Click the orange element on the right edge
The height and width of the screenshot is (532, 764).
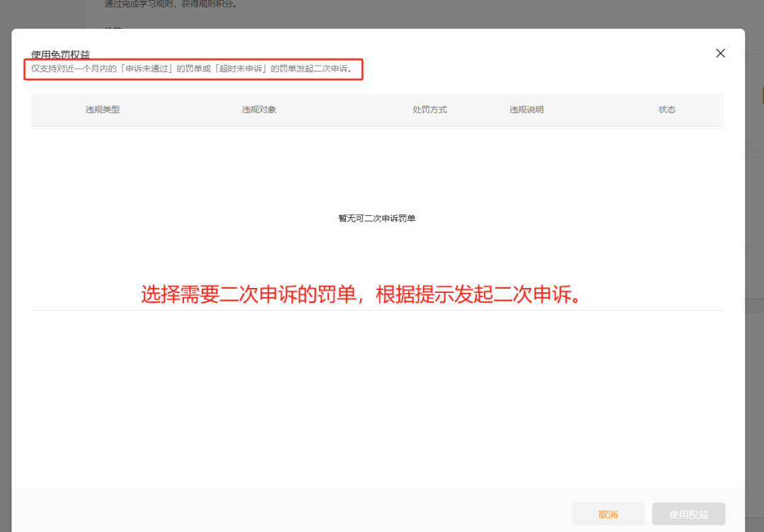(761, 96)
